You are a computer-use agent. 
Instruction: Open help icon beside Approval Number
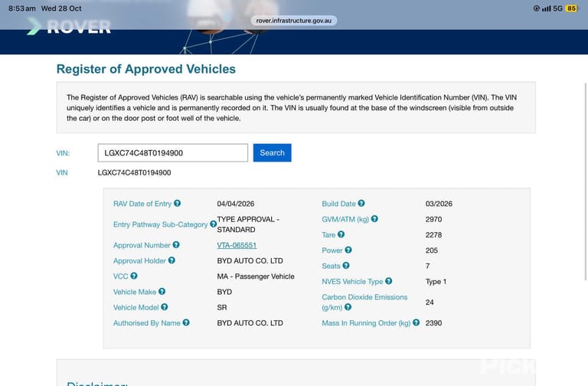coord(176,244)
